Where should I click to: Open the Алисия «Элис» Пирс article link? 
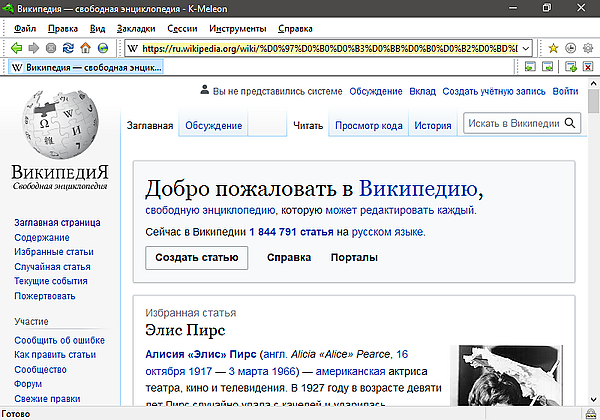click(x=201, y=354)
